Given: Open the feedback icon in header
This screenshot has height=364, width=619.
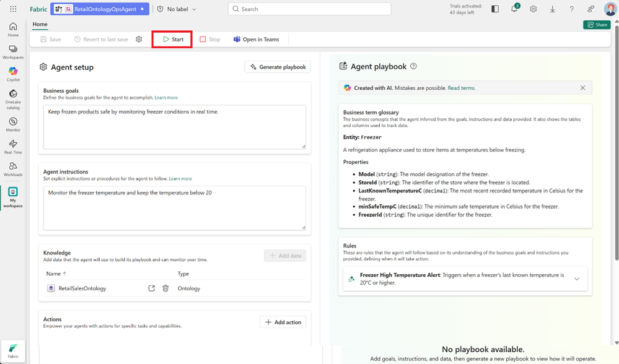Looking at the screenshot, I should click(x=590, y=9).
